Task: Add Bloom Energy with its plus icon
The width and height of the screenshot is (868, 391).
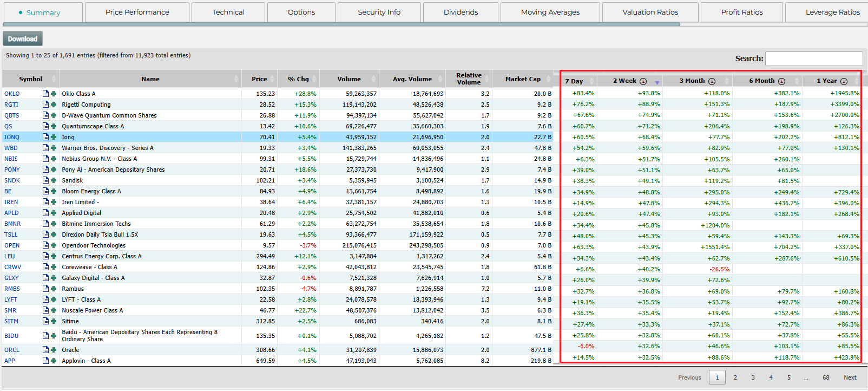Action: point(54,191)
